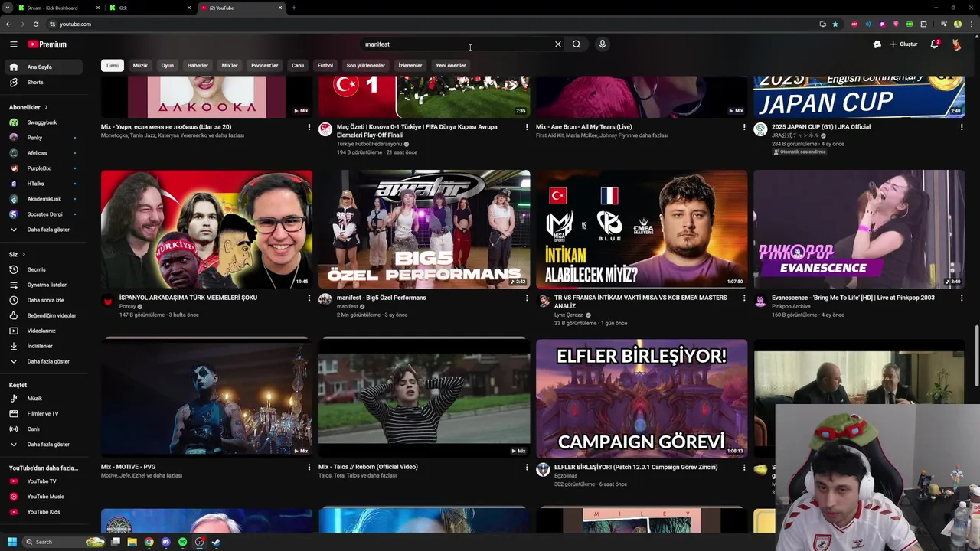
Task: Reload the page in Chrome
Action: (x=36, y=24)
